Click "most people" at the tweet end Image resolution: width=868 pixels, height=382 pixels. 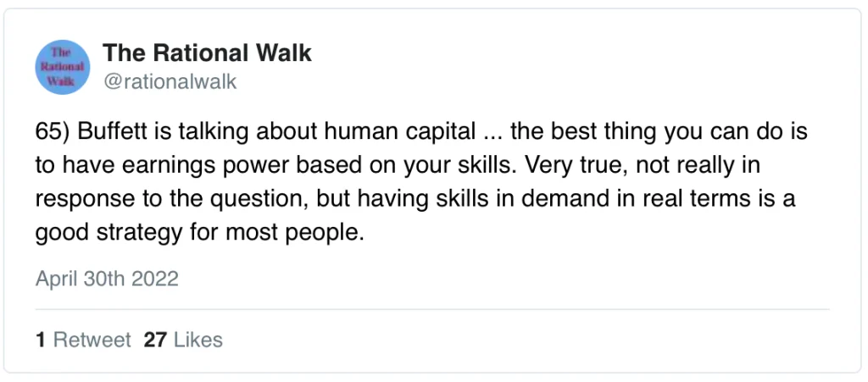pyautogui.click(x=309, y=232)
